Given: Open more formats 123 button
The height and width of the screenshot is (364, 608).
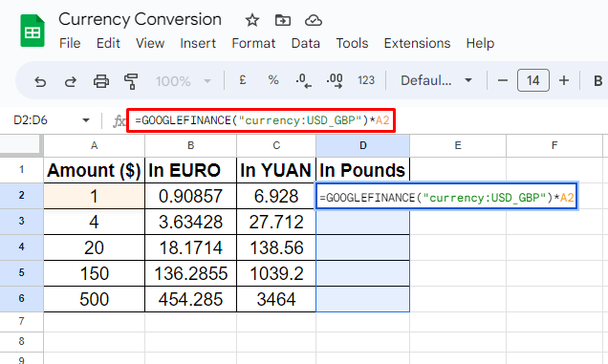Looking at the screenshot, I should 366,80.
